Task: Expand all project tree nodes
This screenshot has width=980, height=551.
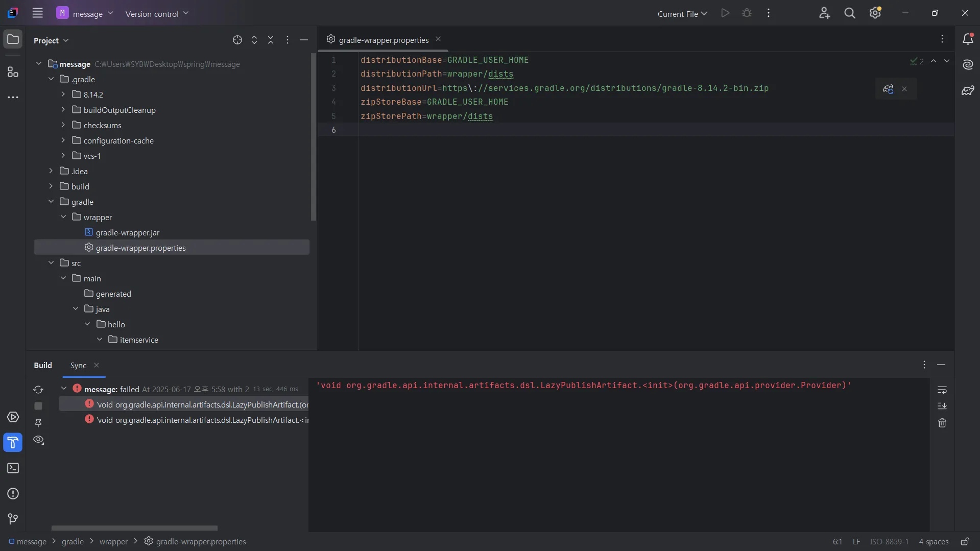Action: point(254,40)
